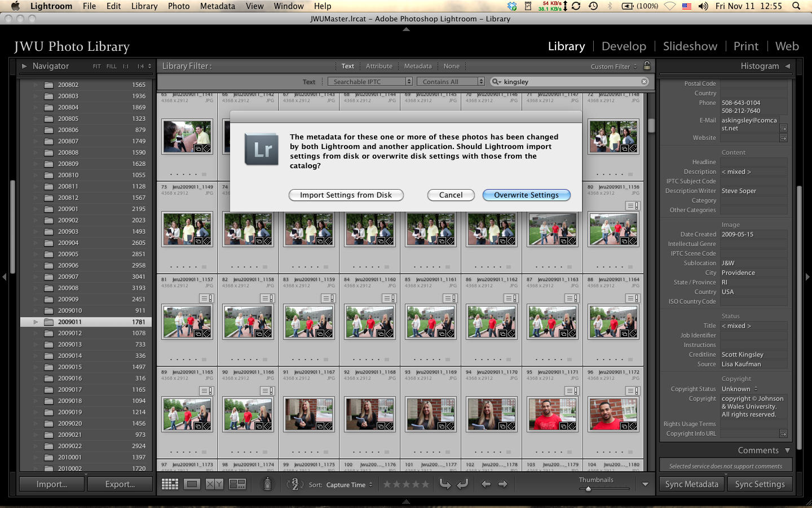Click Cancel in the dialog
Image resolution: width=812 pixels, height=508 pixels.
click(x=451, y=195)
